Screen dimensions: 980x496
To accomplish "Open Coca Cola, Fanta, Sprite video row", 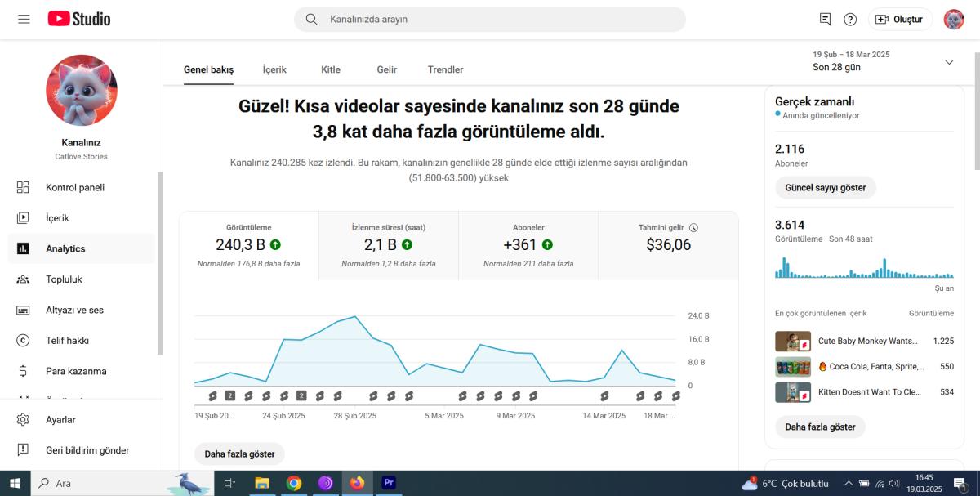I will pyautogui.click(x=864, y=367).
